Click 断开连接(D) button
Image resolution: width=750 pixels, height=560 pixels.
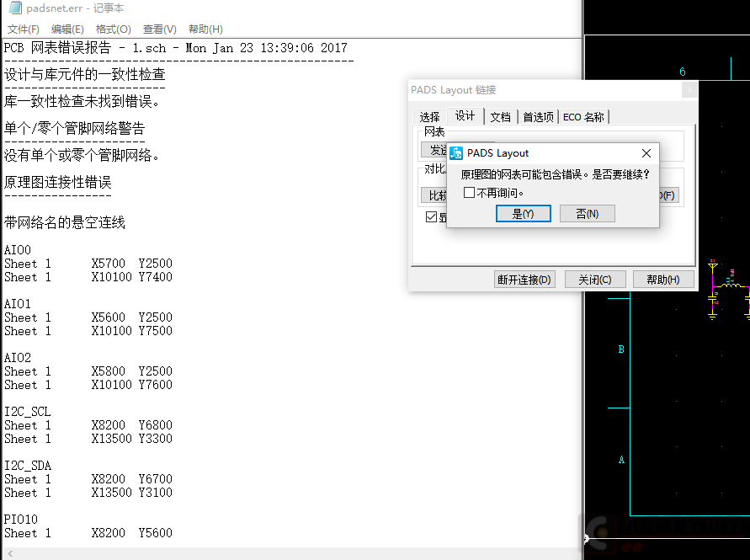point(524,280)
